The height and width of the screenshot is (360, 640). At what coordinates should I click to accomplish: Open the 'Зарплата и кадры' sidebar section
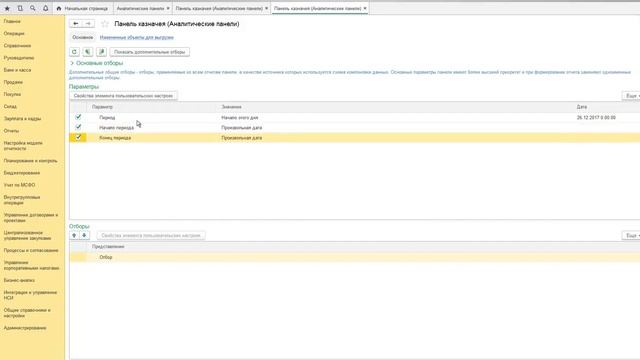click(x=22, y=119)
